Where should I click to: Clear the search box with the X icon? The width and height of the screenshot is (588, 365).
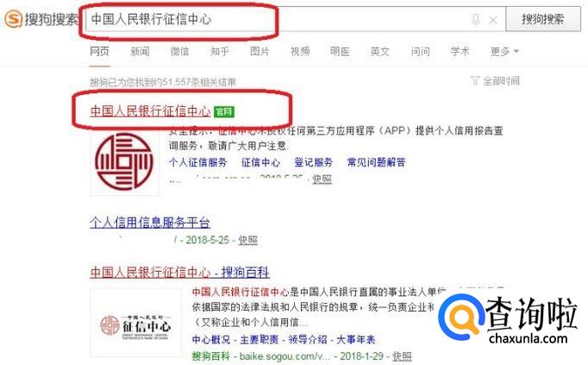pyautogui.click(x=493, y=20)
